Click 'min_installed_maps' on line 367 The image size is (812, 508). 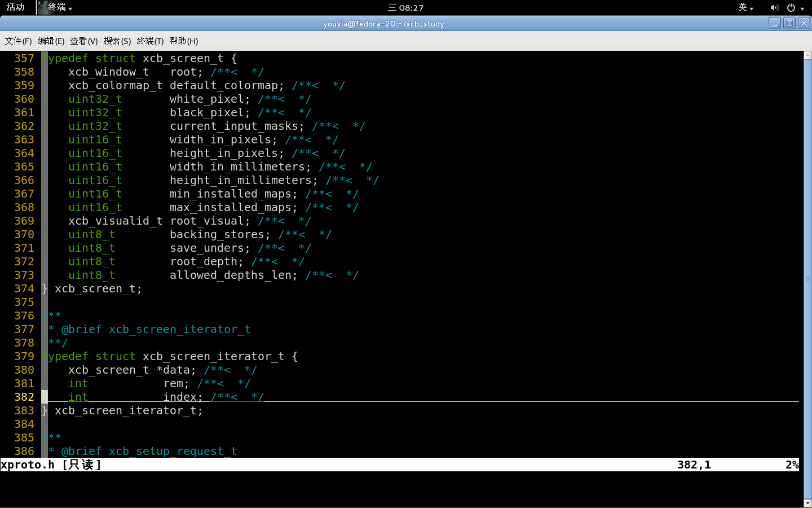click(x=231, y=194)
